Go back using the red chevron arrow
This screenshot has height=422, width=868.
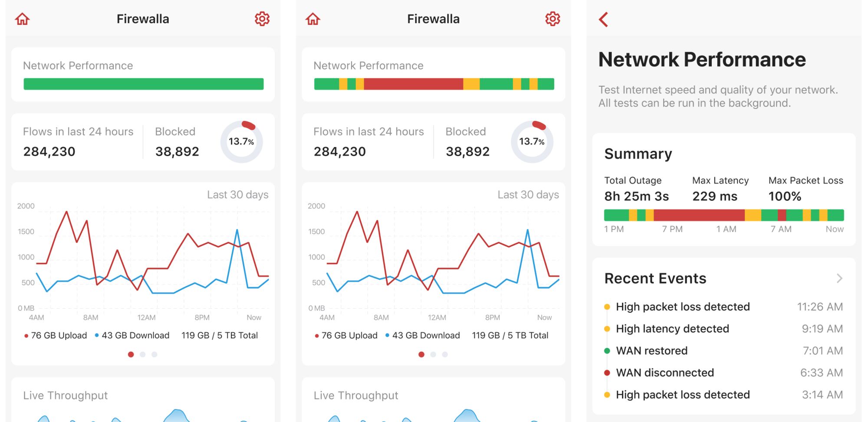(x=604, y=20)
